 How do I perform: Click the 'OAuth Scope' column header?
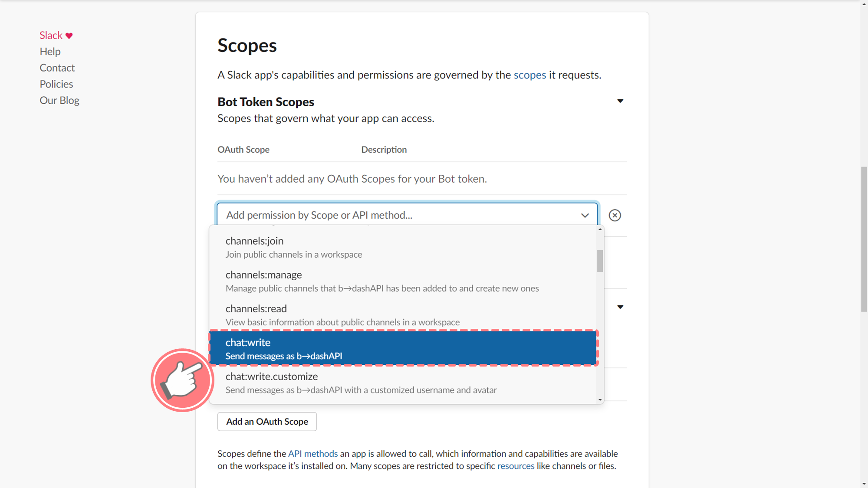[243, 149]
